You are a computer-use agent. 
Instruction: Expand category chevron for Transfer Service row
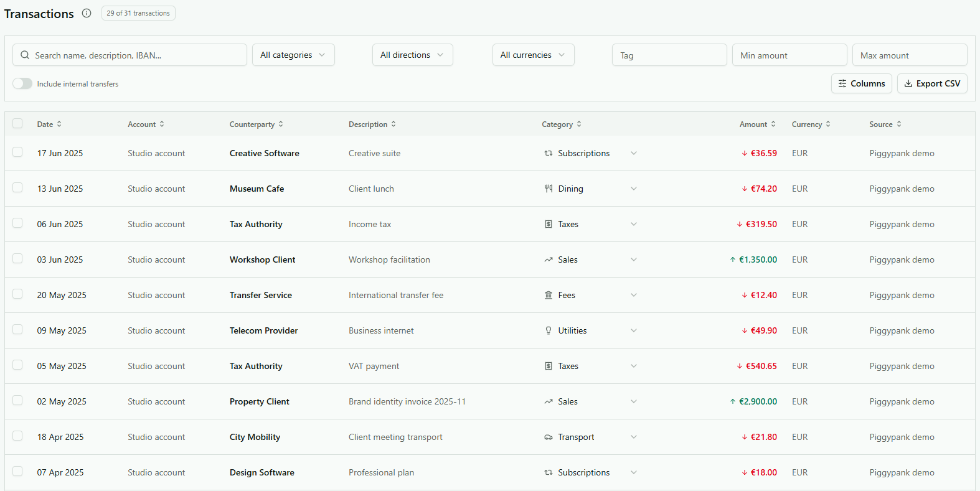634,295
